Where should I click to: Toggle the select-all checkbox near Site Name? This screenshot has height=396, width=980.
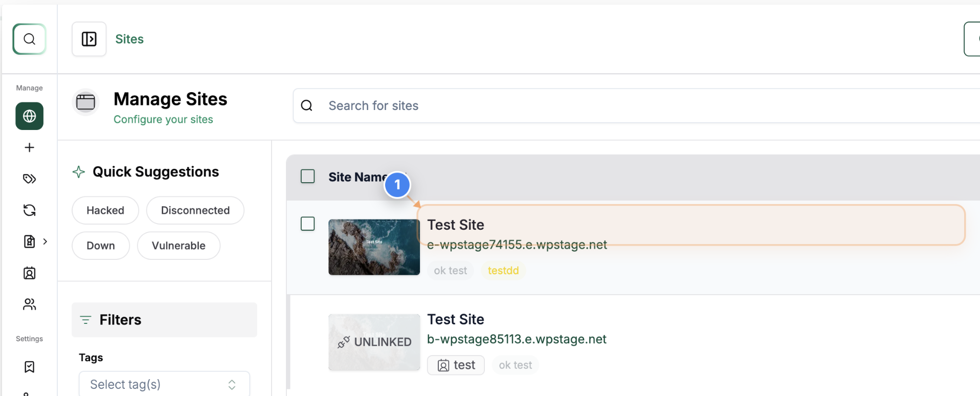pyautogui.click(x=307, y=177)
